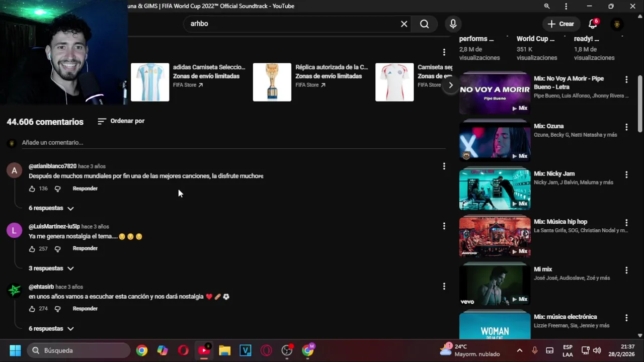Like the comment by @atianiblanco7820
The height and width of the screenshot is (362, 644).
[x=32, y=189]
